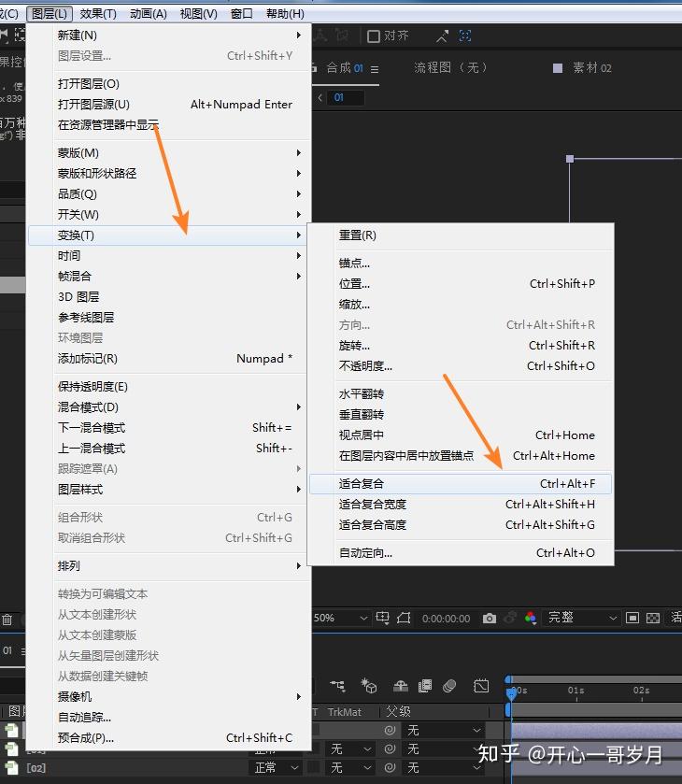
Task: Open the parent 无 dropdown of first layer
Action: click(x=443, y=731)
